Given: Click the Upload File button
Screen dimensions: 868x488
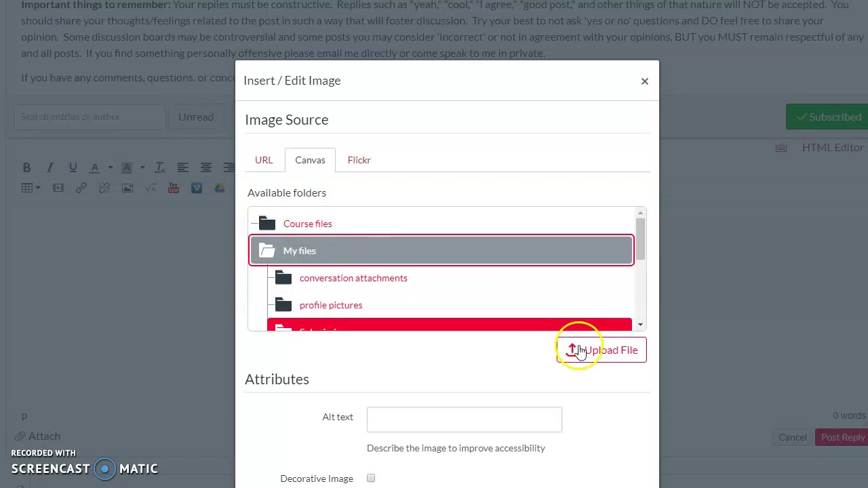Looking at the screenshot, I should pyautogui.click(x=601, y=350).
